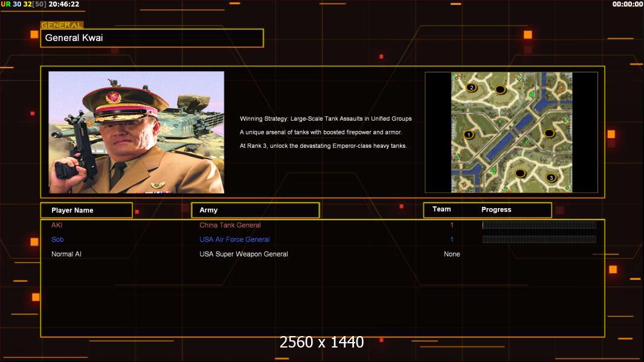Select player Sob in the list
The image size is (644, 362).
[x=57, y=240]
